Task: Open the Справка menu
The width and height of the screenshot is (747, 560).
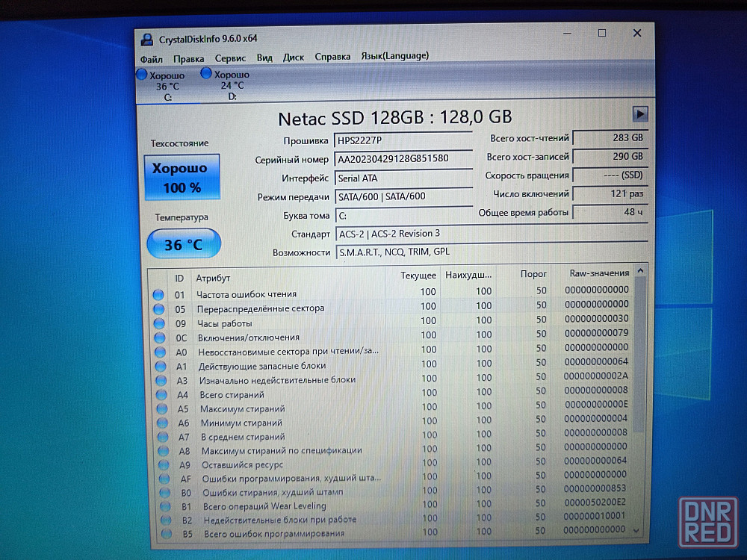Action: click(x=332, y=57)
